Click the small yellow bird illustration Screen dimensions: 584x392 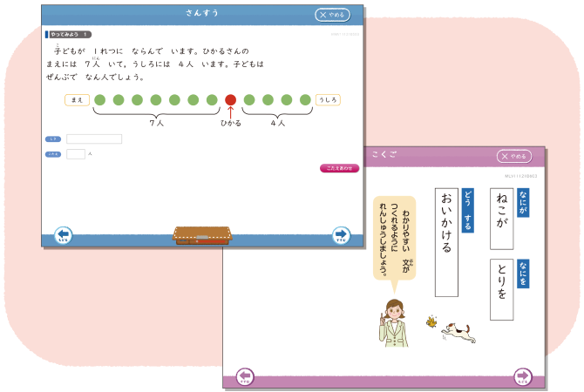(x=431, y=321)
